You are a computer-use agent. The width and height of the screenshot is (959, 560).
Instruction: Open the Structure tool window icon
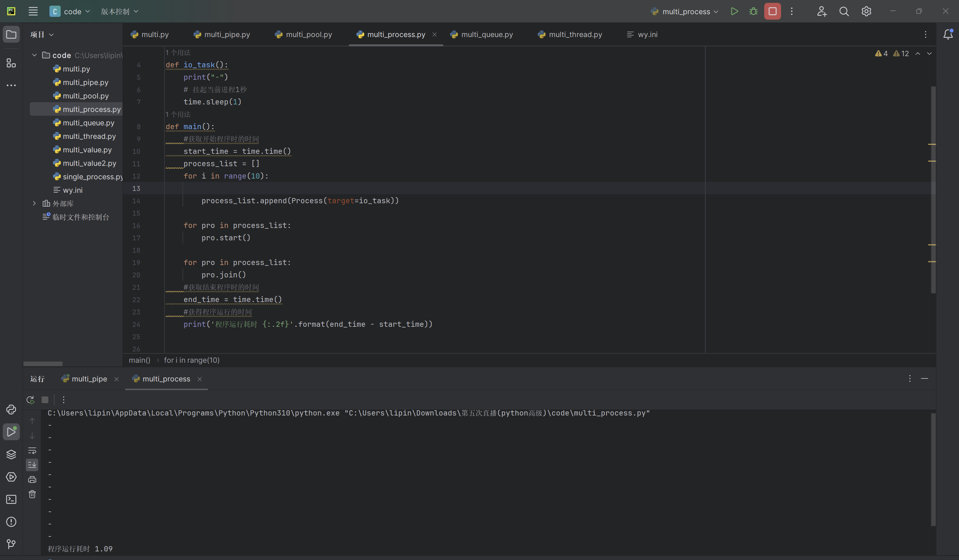point(11,63)
